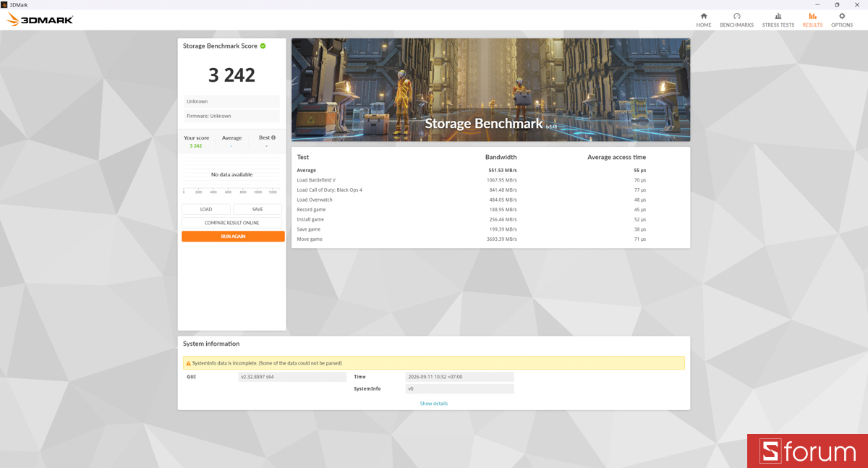868x468 pixels.
Task: Open the Home section icon
Action: (x=704, y=16)
